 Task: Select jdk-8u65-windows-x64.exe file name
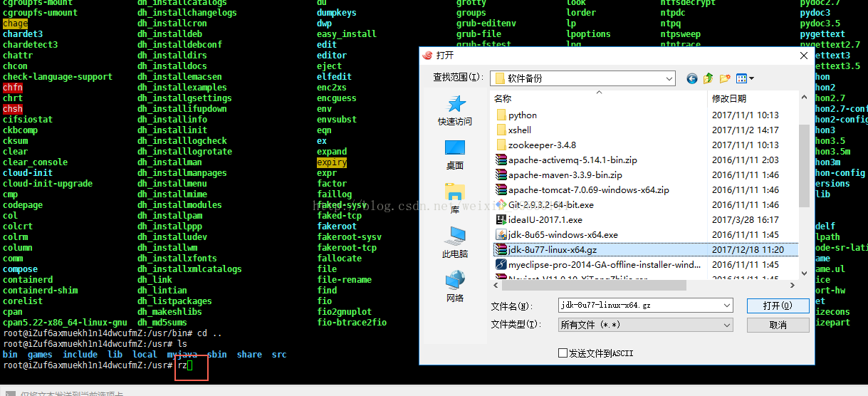563,234
